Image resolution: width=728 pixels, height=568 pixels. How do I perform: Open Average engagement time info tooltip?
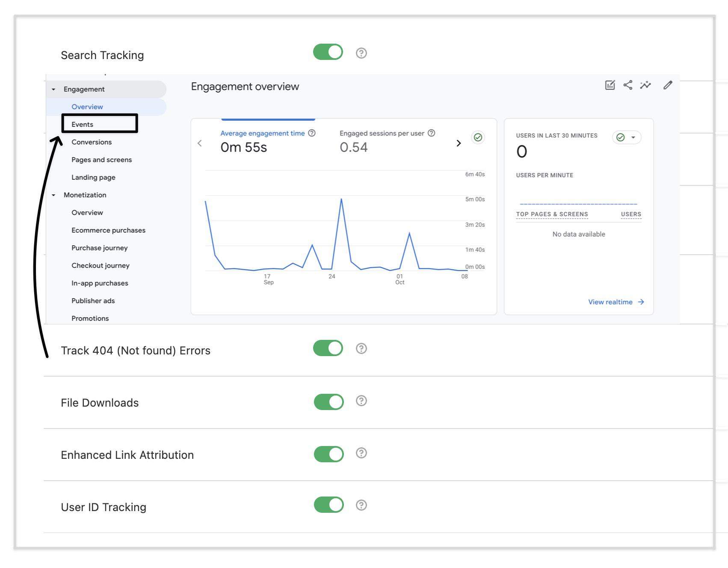(312, 133)
